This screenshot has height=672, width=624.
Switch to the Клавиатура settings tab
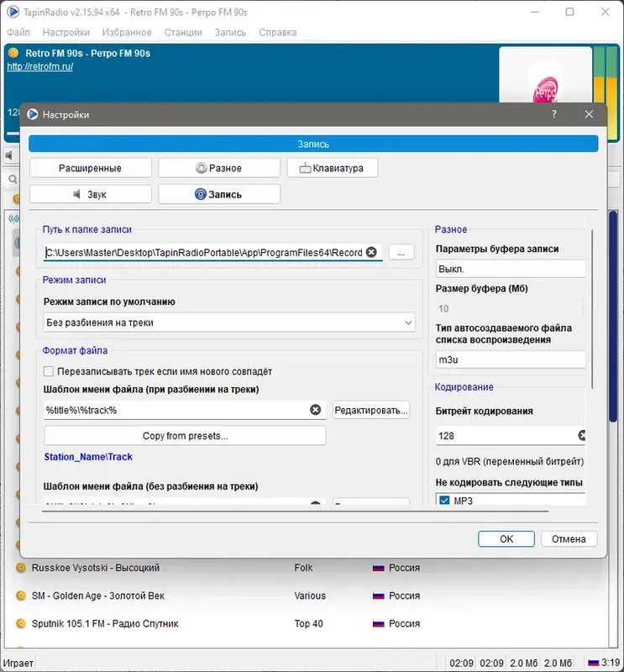(x=332, y=168)
